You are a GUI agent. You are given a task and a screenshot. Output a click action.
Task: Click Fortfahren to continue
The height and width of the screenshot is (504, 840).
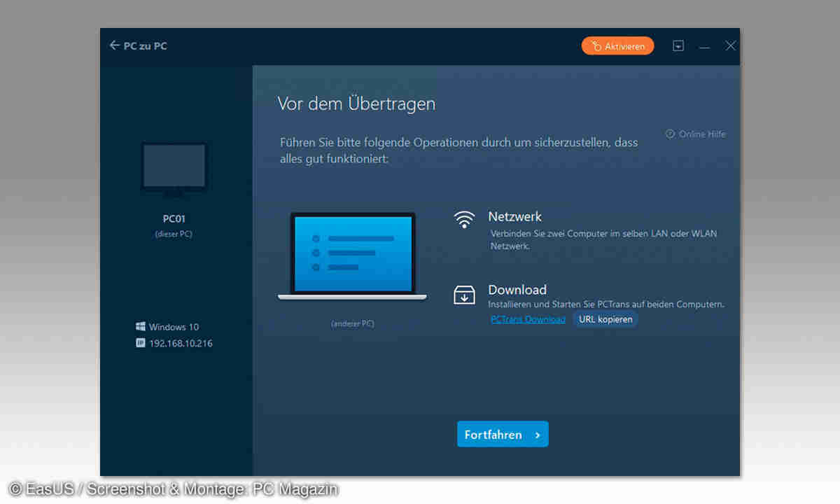[x=503, y=435]
